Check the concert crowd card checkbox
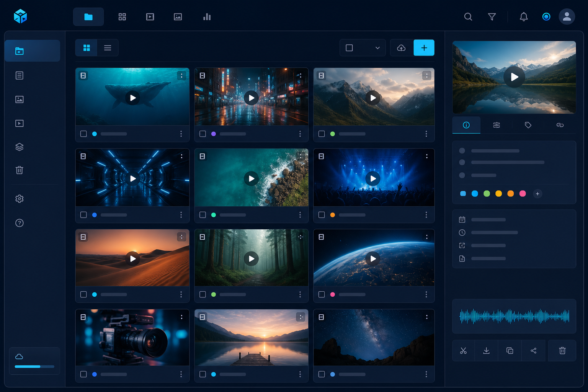This screenshot has height=392, width=588. tap(322, 215)
